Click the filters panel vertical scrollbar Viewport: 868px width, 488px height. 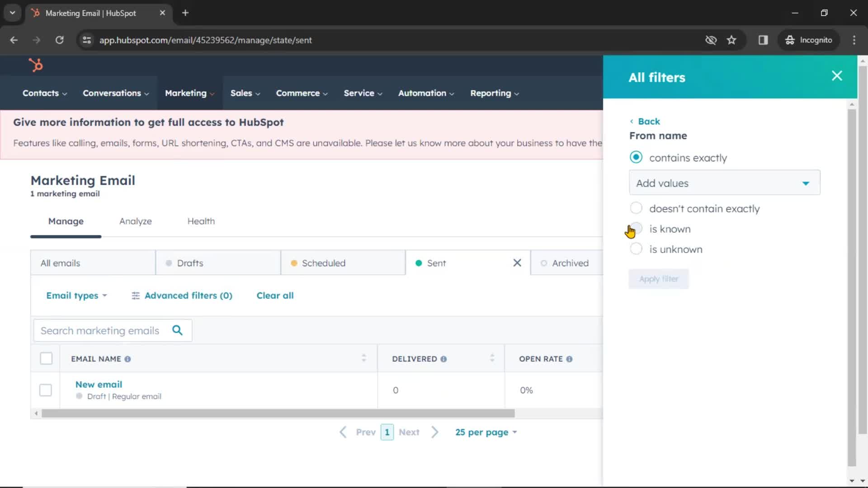(852, 287)
